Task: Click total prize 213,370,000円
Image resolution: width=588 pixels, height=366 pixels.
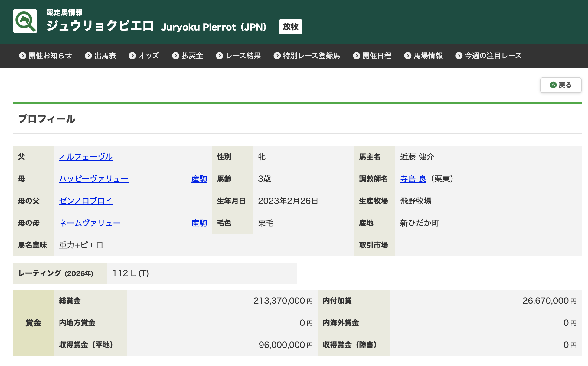Action: (x=283, y=301)
